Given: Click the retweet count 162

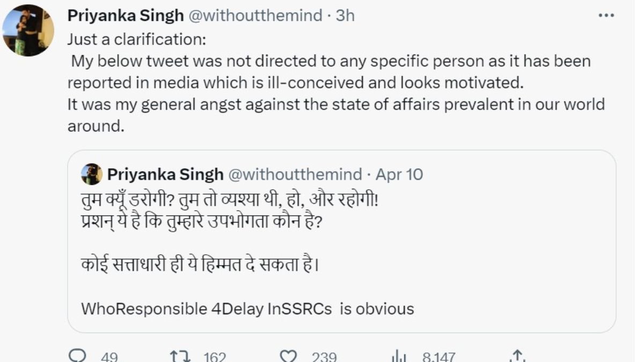Looking at the screenshot, I should 214,357.
